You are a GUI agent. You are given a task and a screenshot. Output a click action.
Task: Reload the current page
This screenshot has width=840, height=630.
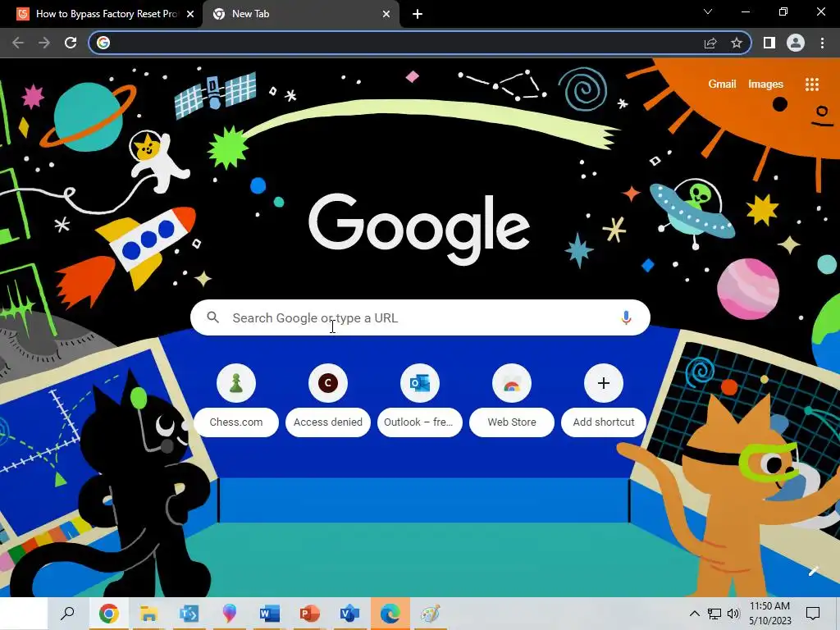point(71,43)
